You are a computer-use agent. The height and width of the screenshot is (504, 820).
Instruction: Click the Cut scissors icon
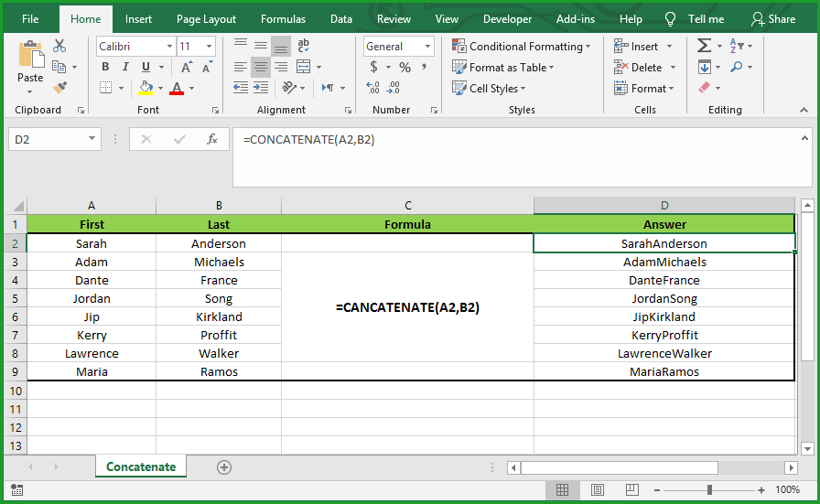pyautogui.click(x=59, y=46)
